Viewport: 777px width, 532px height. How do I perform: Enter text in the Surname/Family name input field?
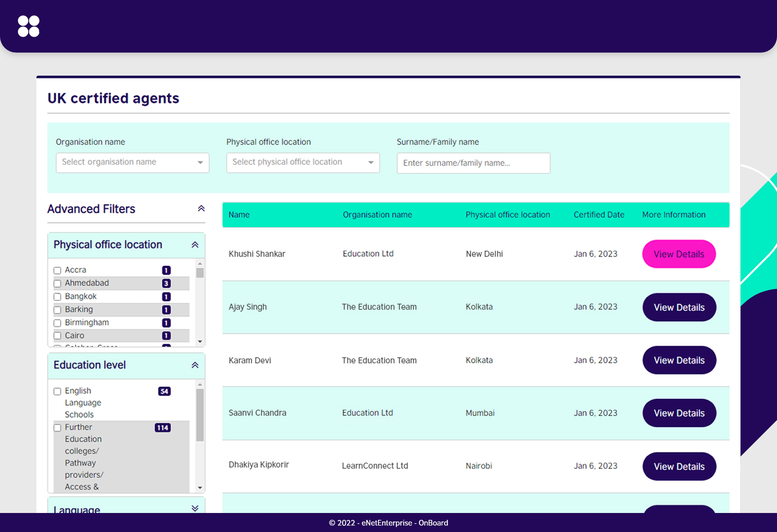[x=472, y=163]
